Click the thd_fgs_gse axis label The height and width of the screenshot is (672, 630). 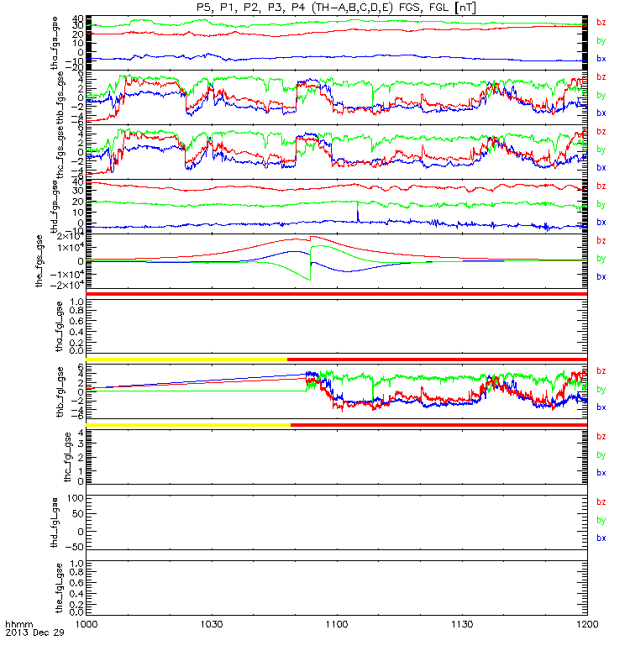(55, 207)
